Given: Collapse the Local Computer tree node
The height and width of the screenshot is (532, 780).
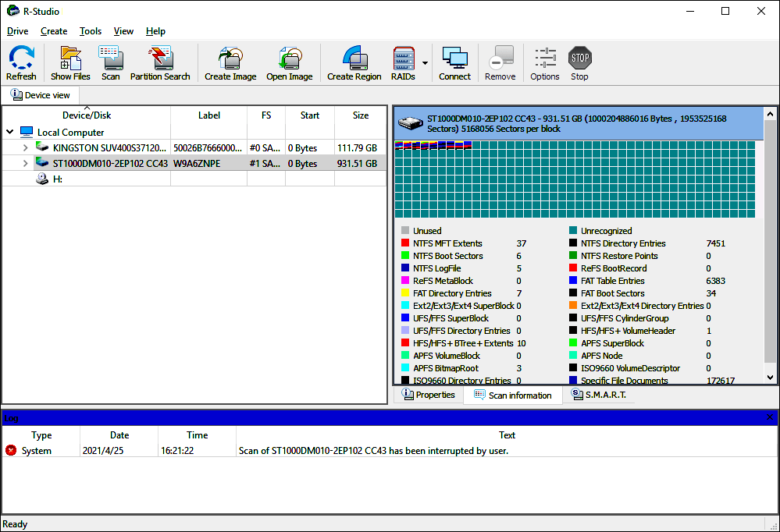Looking at the screenshot, I should [x=9, y=132].
